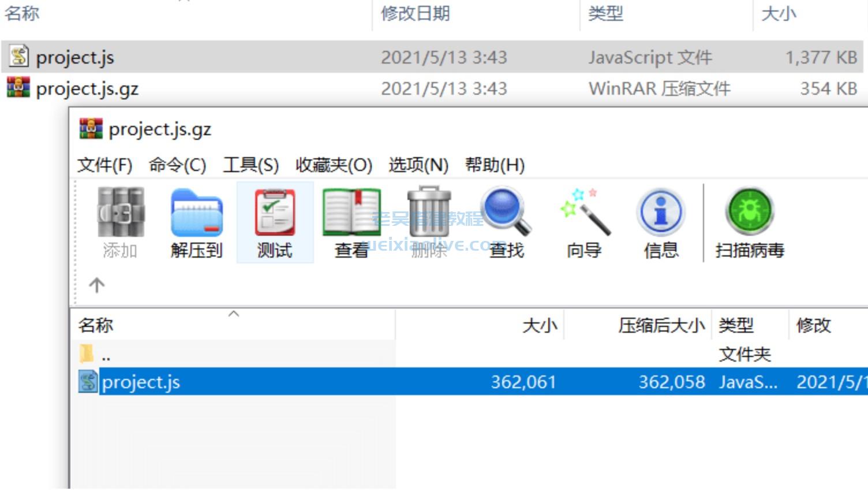
Task: Open the 工具(S) menu
Action: coord(252,165)
